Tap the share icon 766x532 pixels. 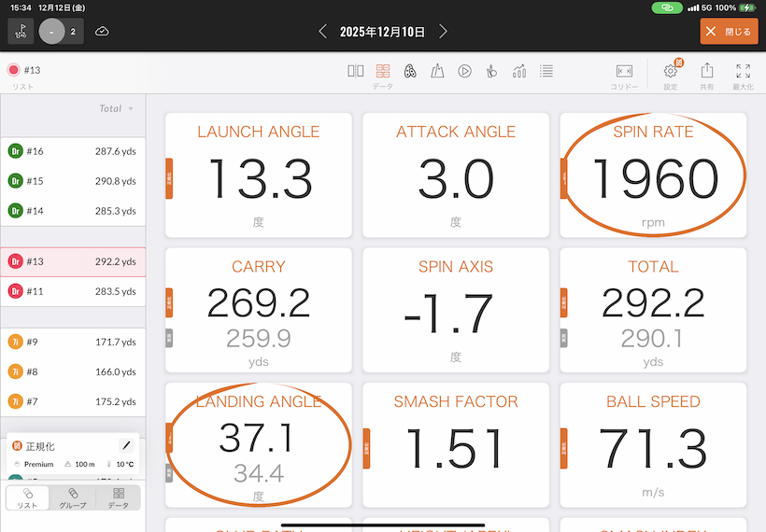(707, 71)
